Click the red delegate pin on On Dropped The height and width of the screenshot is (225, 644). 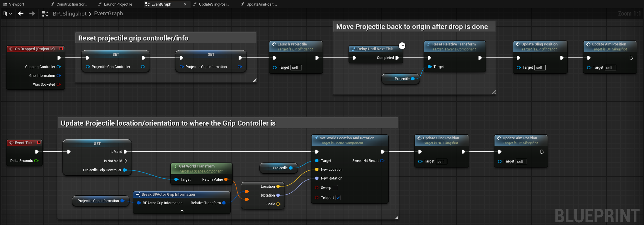point(61,49)
